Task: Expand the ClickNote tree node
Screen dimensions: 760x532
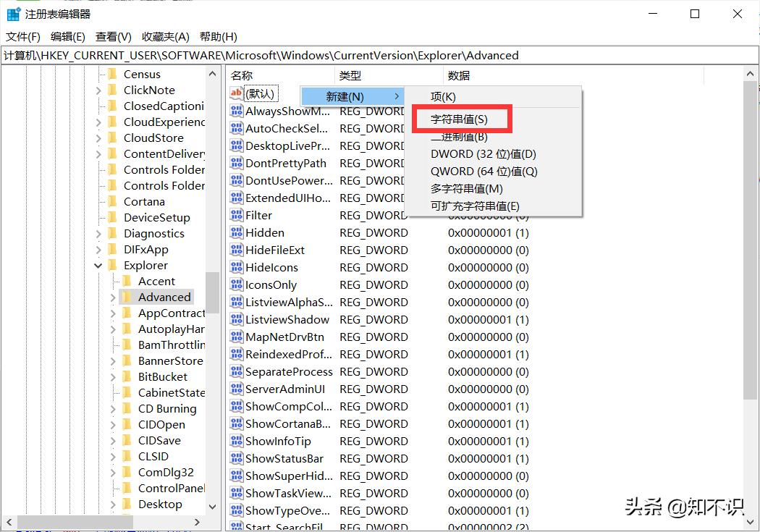Action: click(98, 90)
